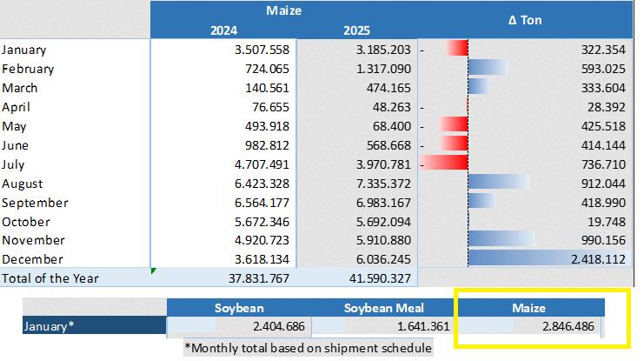The image size is (644, 361).
Task: Click the July red data bar
Action: point(445,163)
